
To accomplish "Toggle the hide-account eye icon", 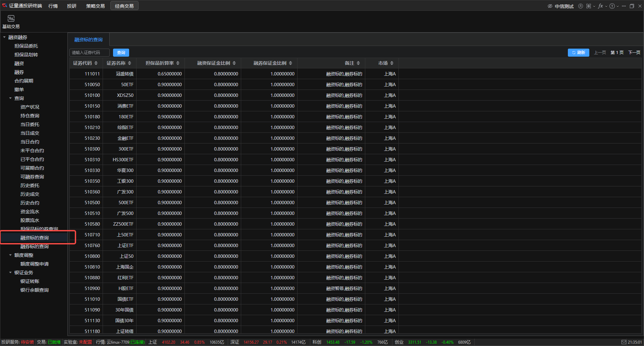I will tap(550, 6).
